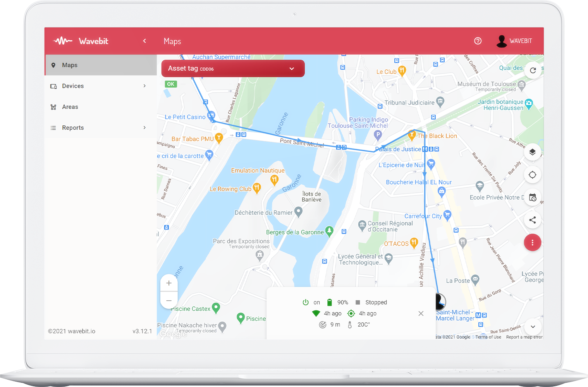This screenshot has width=588, height=387.
Task: Close the device status info panel
Action: coord(421,313)
